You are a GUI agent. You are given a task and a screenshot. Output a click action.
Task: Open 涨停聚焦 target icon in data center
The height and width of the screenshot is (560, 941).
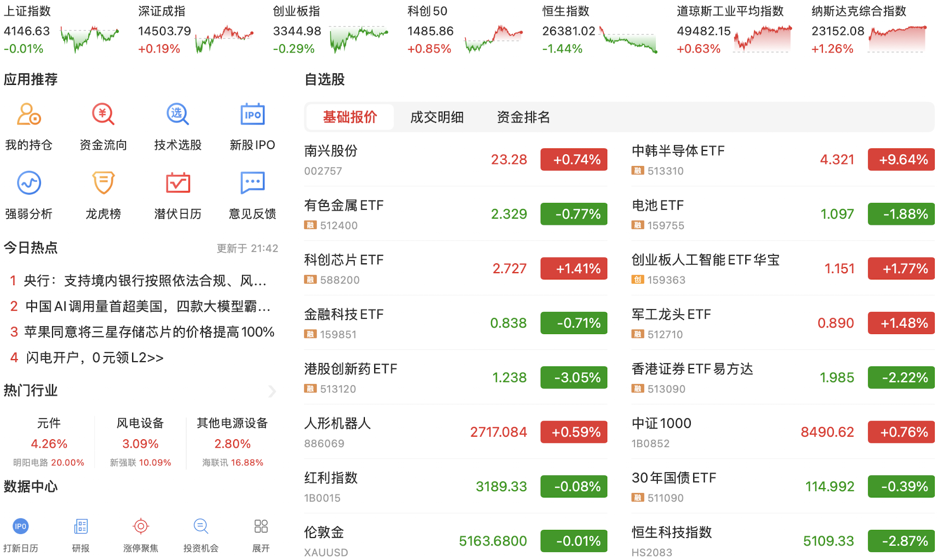click(x=141, y=527)
